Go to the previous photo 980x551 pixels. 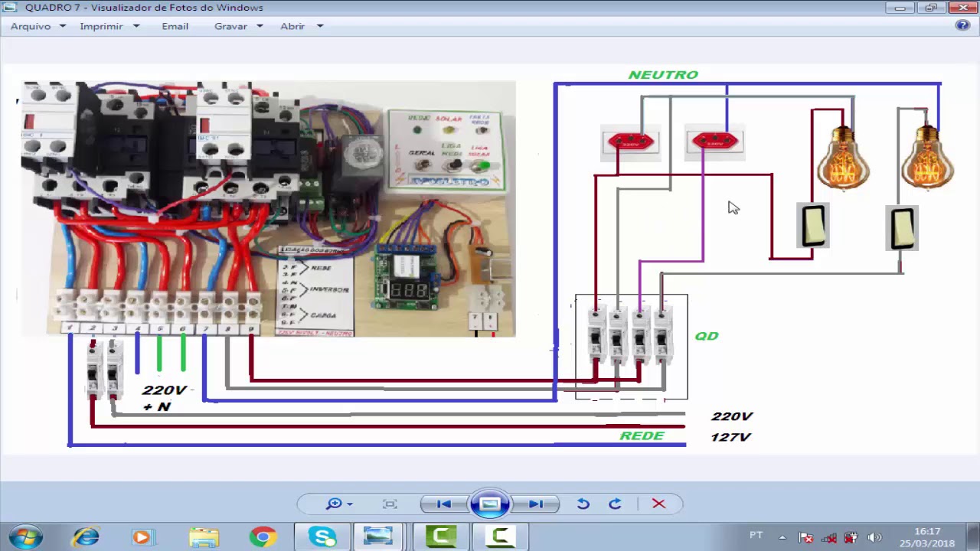[443, 504]
